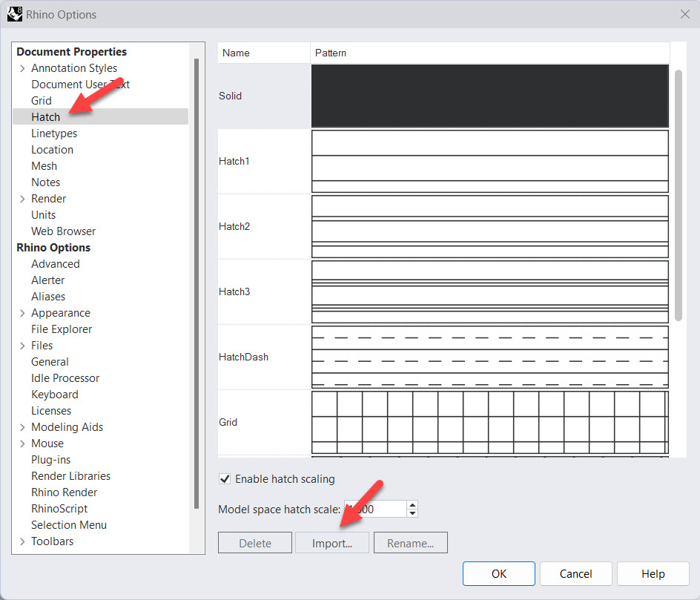The height and width of the screenshot is (600, 700).
Task: Click the Delete button
Action: coord(255,543)
